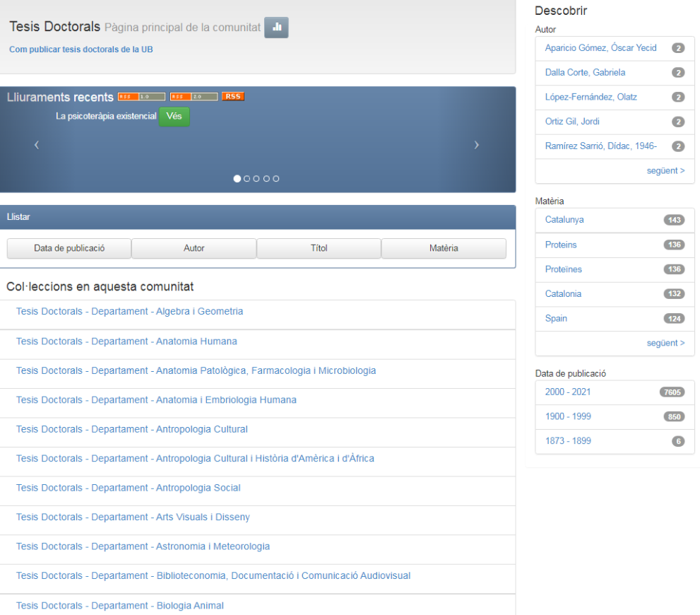Click the 143 count badge next to Catalunya
This screenshot has width=700, height=615.
click(674, 220)
